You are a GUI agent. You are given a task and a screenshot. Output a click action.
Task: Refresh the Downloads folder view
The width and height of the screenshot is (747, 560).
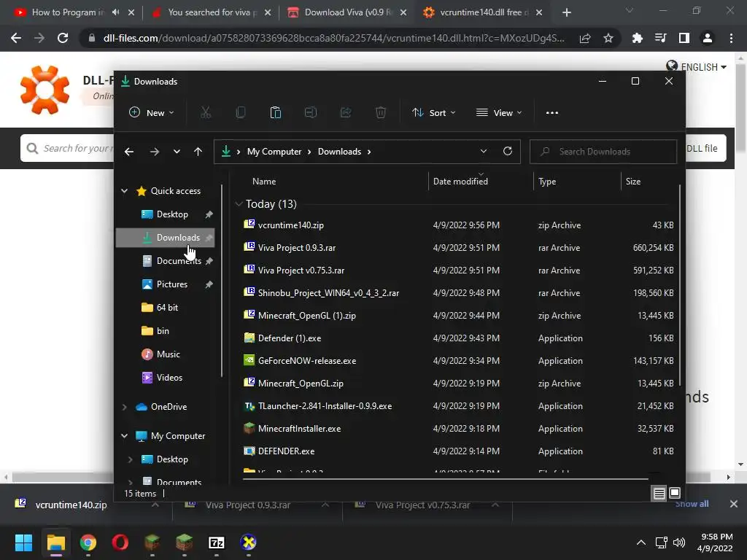[508, 151]
